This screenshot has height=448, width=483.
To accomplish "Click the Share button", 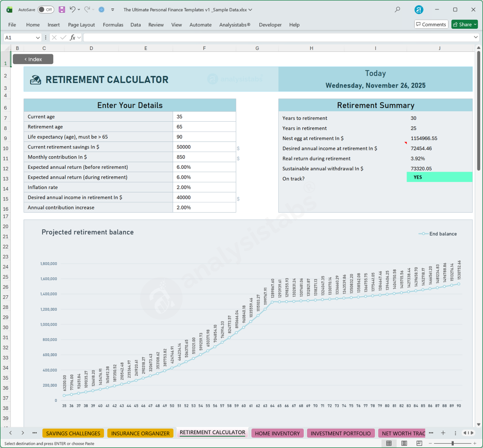I will click(x=464, y=24).
